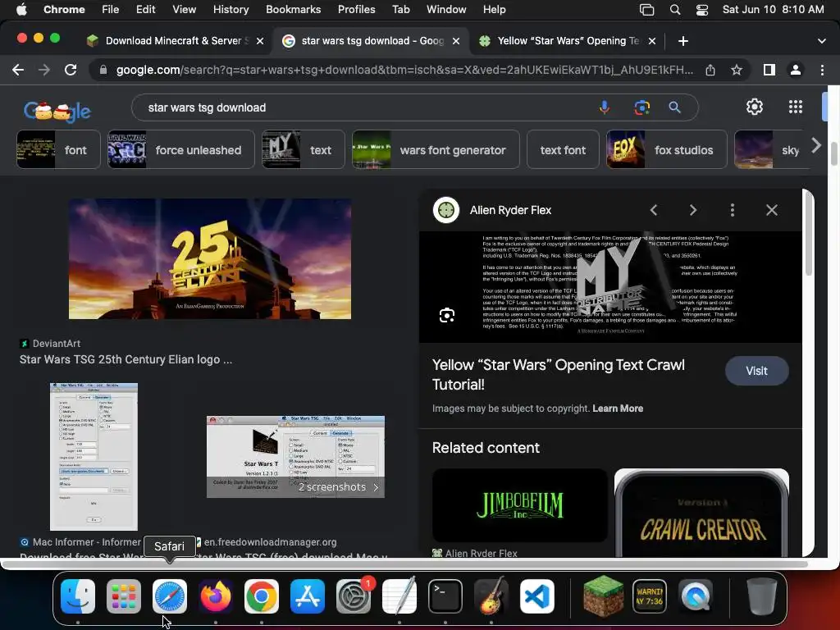Launch Minecraft from the Dock

tap(603, 596)
